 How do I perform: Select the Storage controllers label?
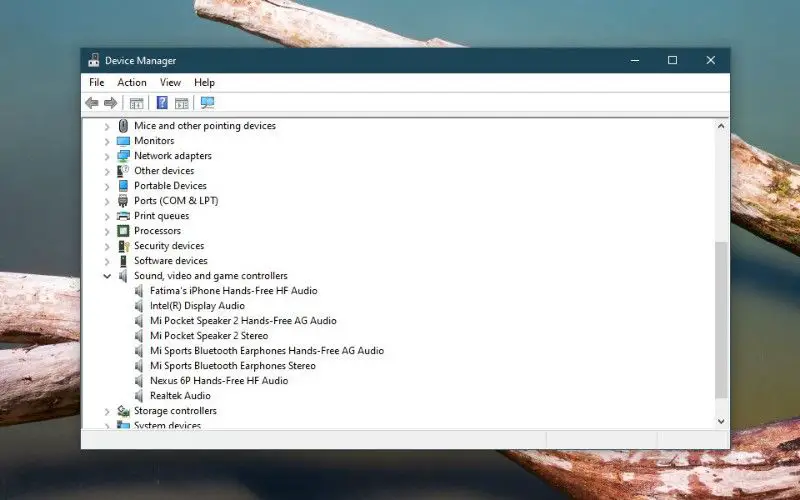coord(175,411)
